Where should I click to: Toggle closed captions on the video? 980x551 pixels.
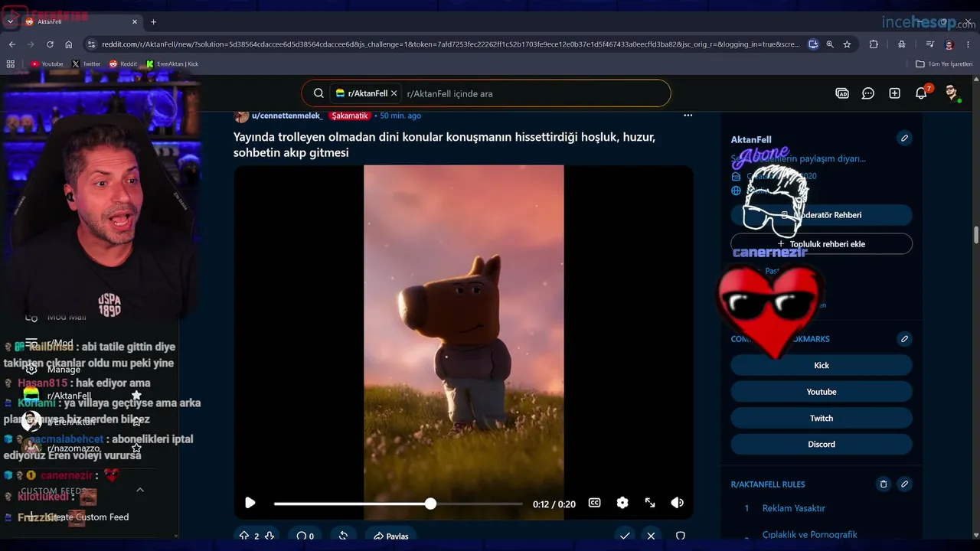tap(594, 503)
